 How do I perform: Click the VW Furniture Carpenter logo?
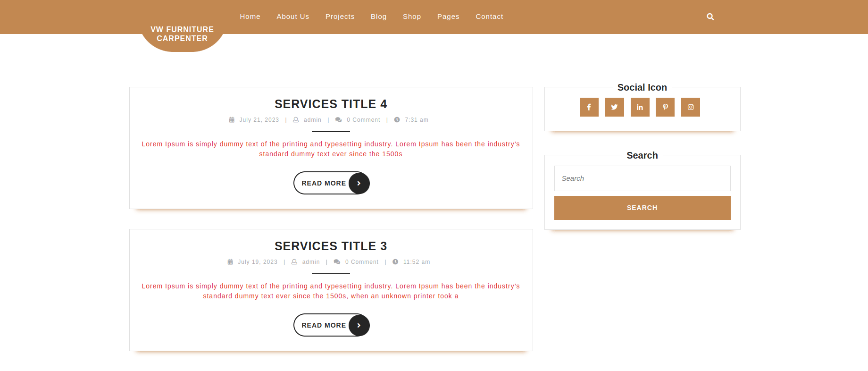[x=182, y=34]
